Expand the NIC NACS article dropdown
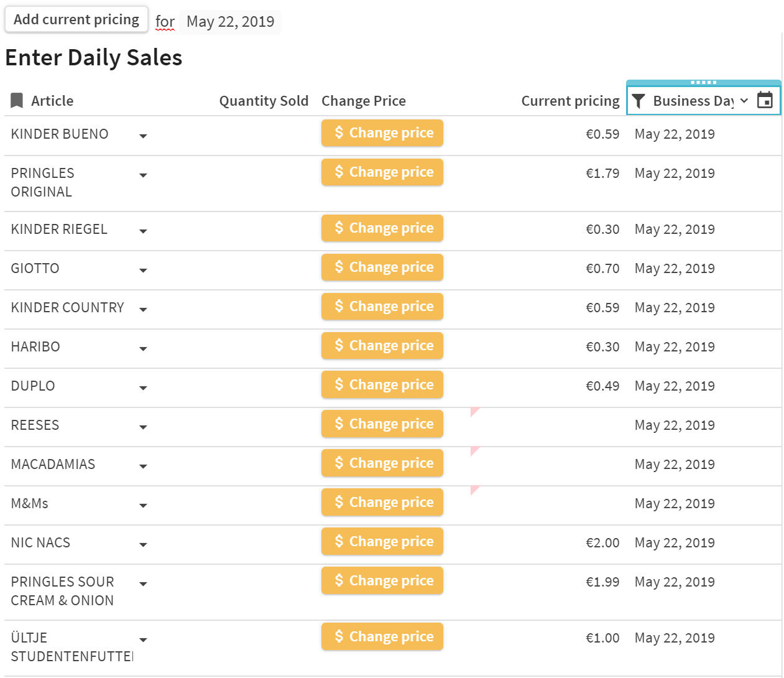 (x=143, y=544)
